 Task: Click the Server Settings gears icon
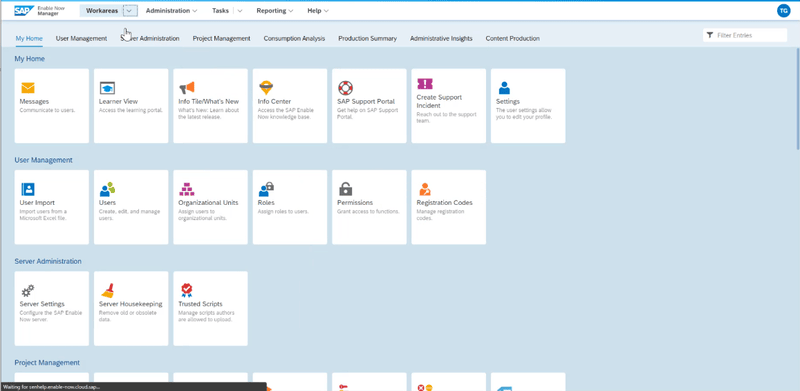coord(28,290)
